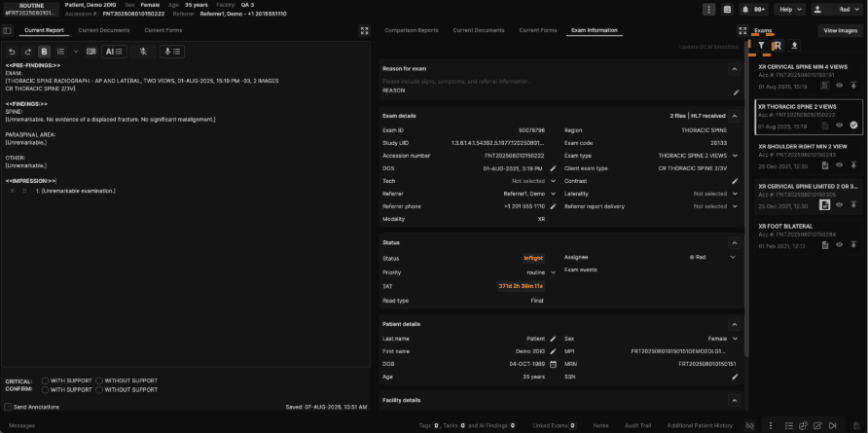Open Notes in the bottom bar

600,426
